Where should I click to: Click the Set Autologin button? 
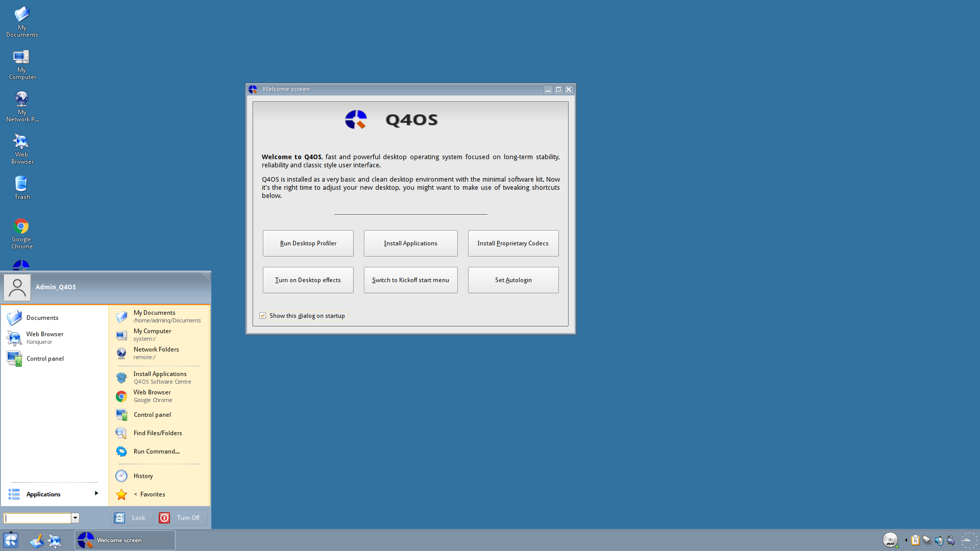(x=513, y=280)
